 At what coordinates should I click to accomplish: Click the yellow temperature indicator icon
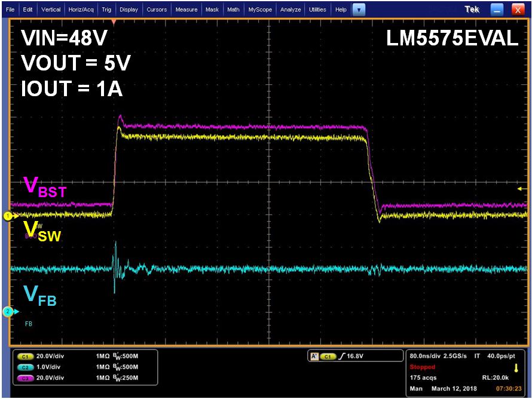coord(516,368)
